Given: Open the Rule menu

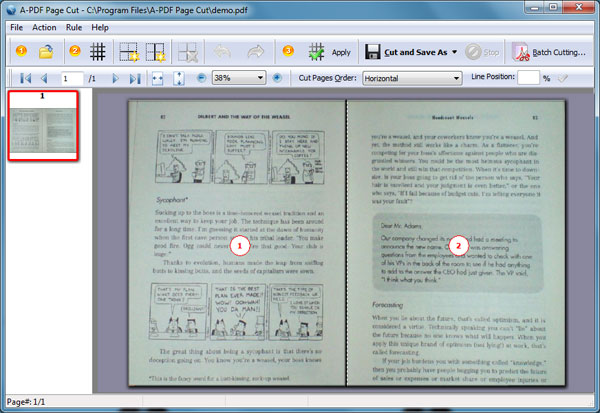Looking at the screenshot, I should pyautogui.click(x=74, y=28).
